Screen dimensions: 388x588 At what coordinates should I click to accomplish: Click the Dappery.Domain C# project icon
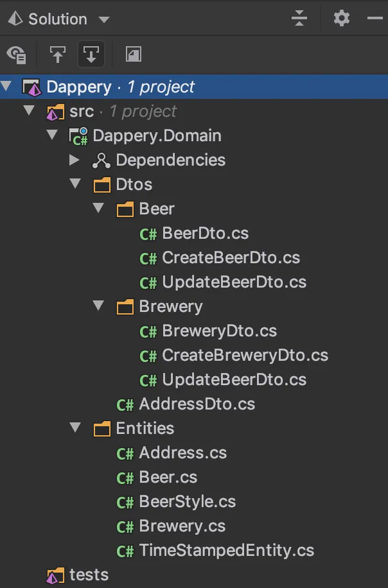[78, 137]
